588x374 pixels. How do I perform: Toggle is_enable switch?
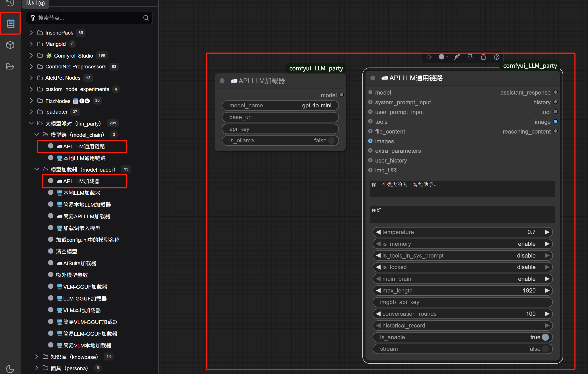click(545, 337)
